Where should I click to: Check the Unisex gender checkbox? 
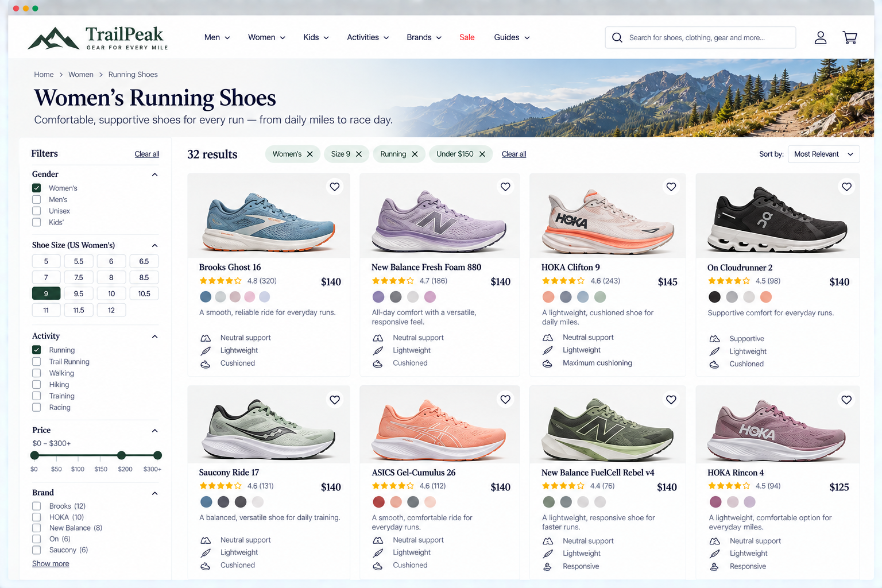click(x=37, y=211)
